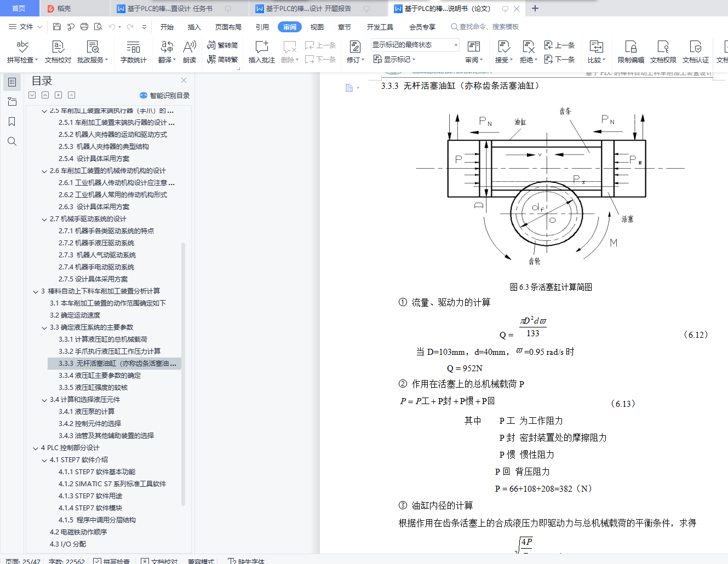Open the 文档校对 proofreading tool

[58, 52]
